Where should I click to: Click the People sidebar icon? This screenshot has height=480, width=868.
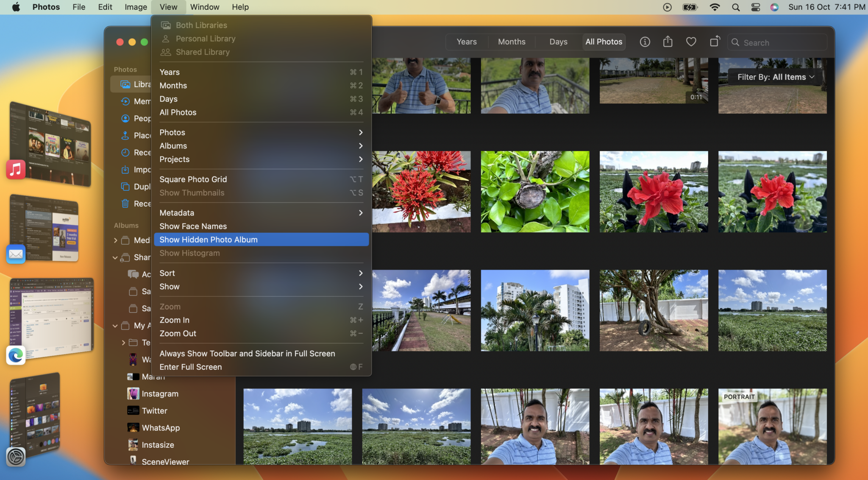pos(125,118)
